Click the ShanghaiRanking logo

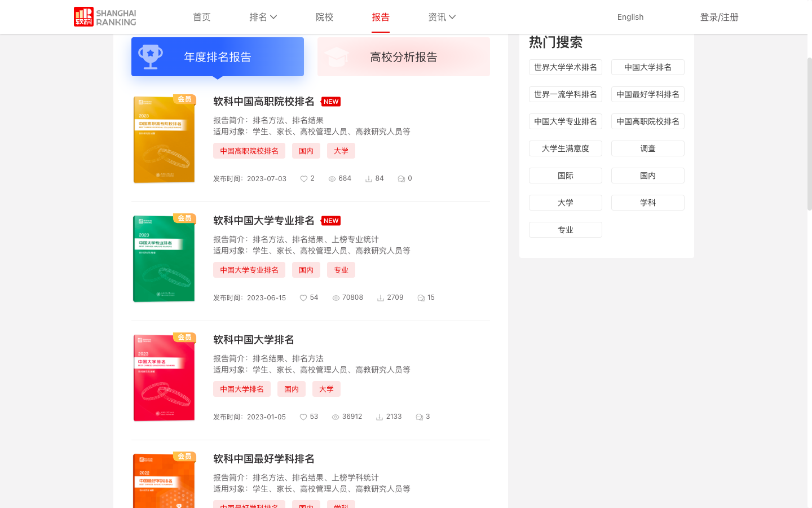[x=104, y=17]
